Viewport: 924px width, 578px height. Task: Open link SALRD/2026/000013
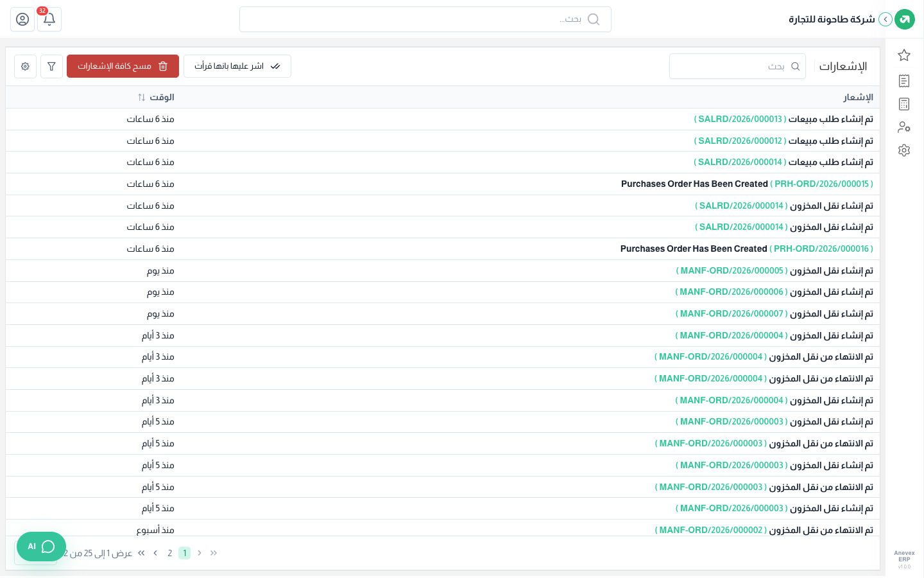click(x=740, y=119)
